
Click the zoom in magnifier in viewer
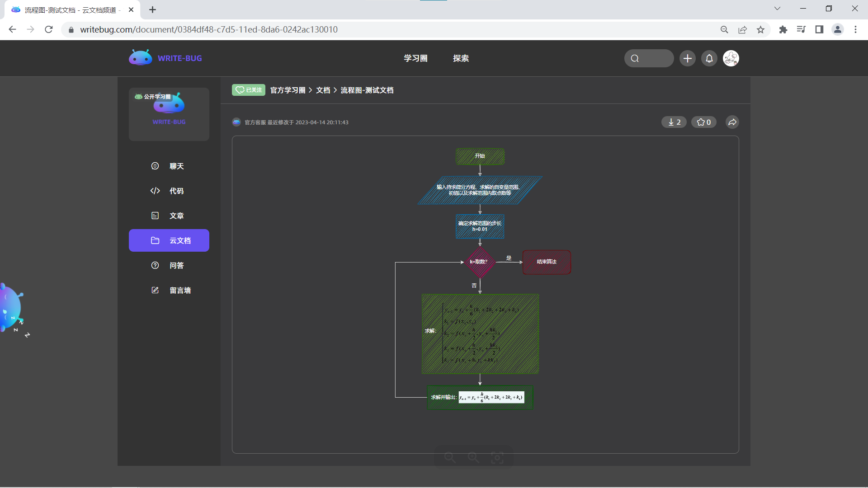[473, 458]
